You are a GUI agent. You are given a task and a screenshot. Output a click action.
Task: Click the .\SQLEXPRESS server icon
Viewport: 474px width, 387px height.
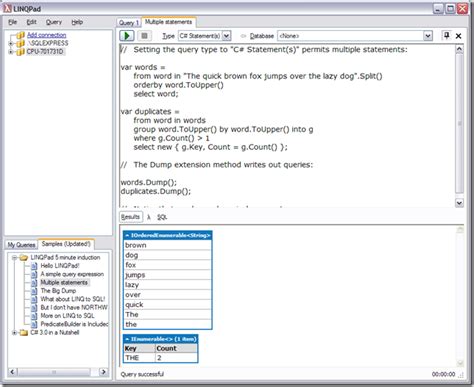pyautogui.click(x=21, y=43)
